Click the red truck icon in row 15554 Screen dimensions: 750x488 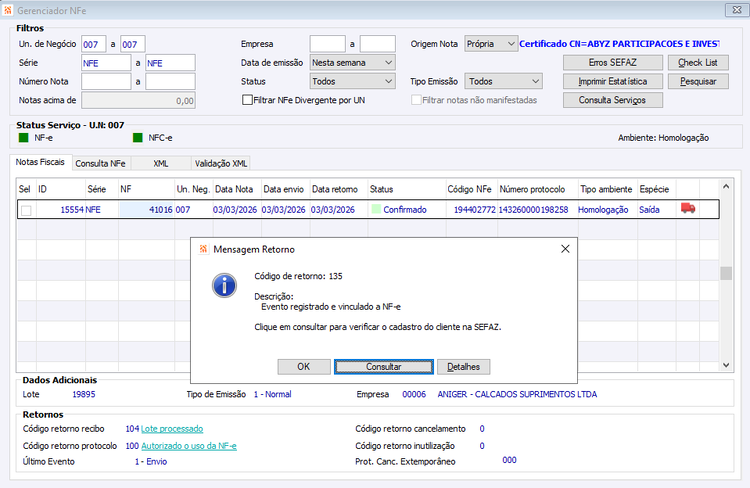[688, 209]
